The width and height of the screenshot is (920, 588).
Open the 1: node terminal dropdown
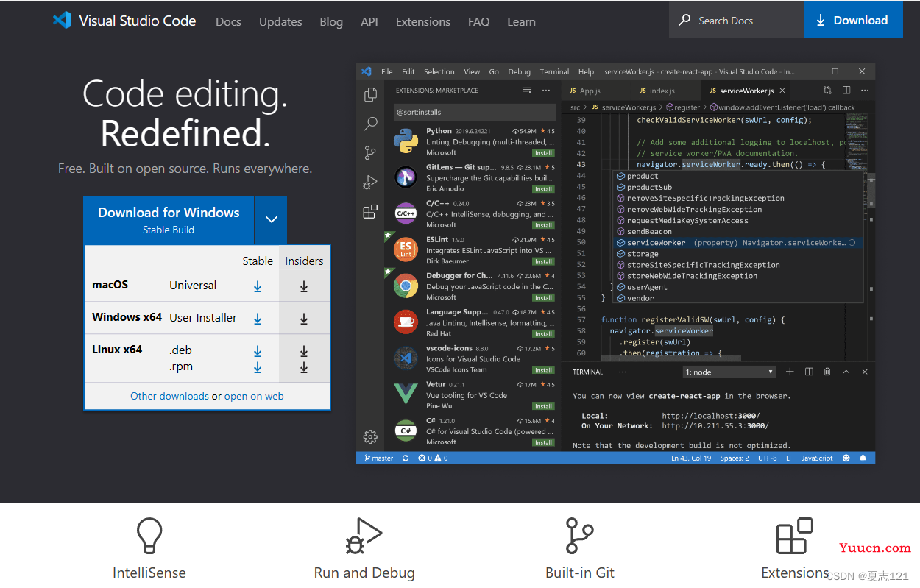tap(729, 372)
